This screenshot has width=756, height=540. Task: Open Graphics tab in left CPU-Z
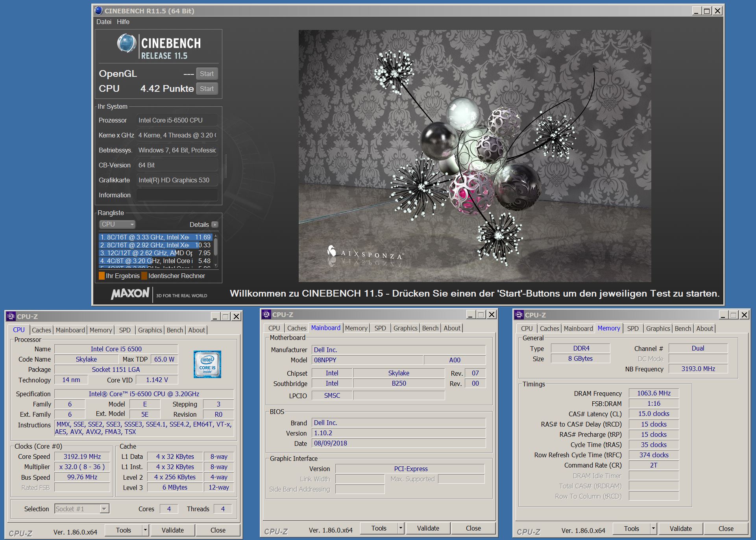coord(150,330)
